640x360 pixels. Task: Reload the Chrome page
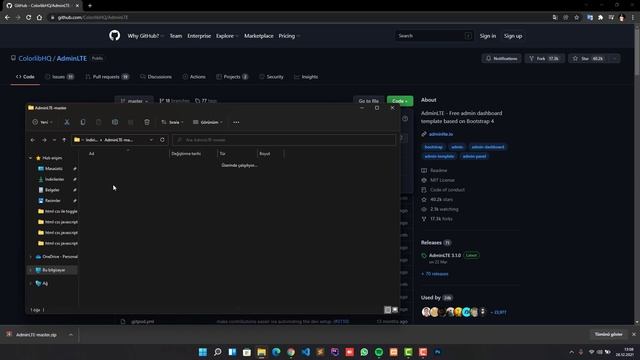pos(29,18)
